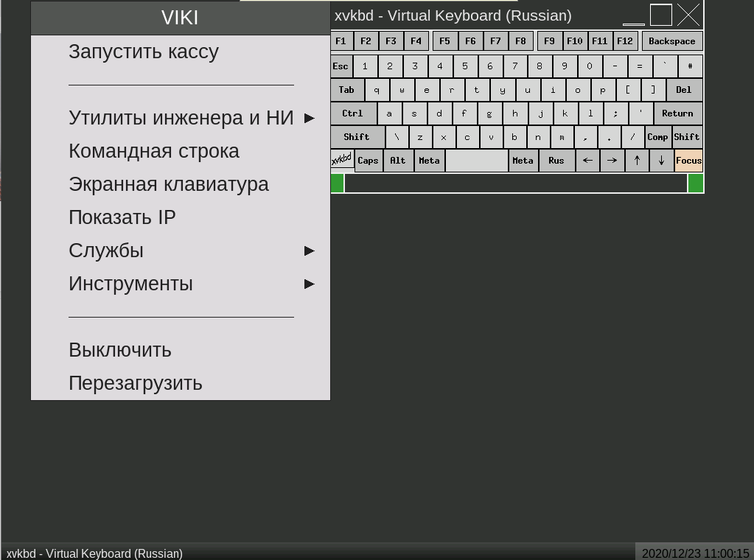Choose Показать IP in menu

click(122, 217)
